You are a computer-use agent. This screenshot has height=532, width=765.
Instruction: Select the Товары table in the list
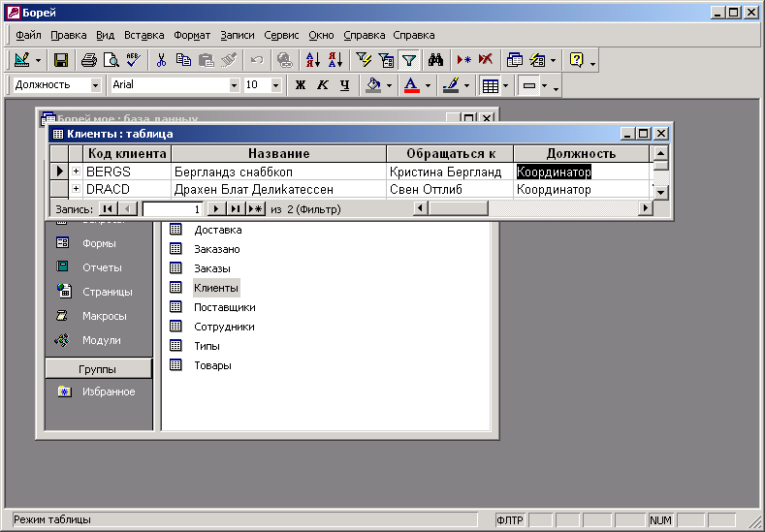(212, 365)
